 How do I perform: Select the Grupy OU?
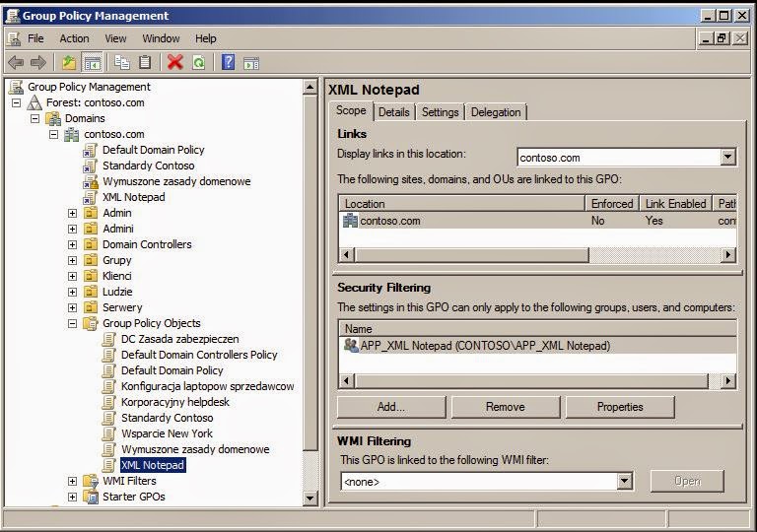coord(116,260)
